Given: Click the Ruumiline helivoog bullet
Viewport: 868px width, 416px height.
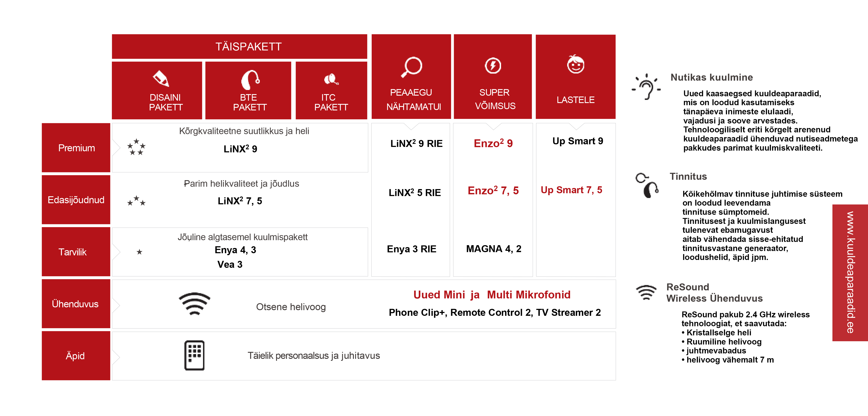Looking at the screenshot, I should pyautogui.click(x=721, y=341).
